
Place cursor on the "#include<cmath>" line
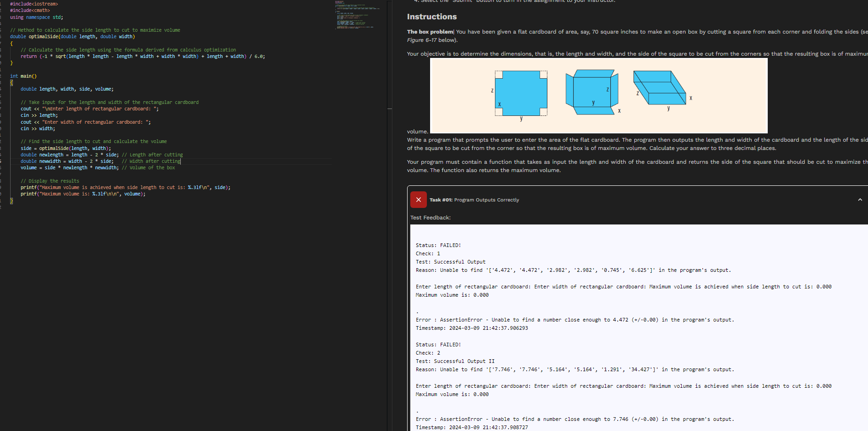pyautogui.click(x=30, y=10)
